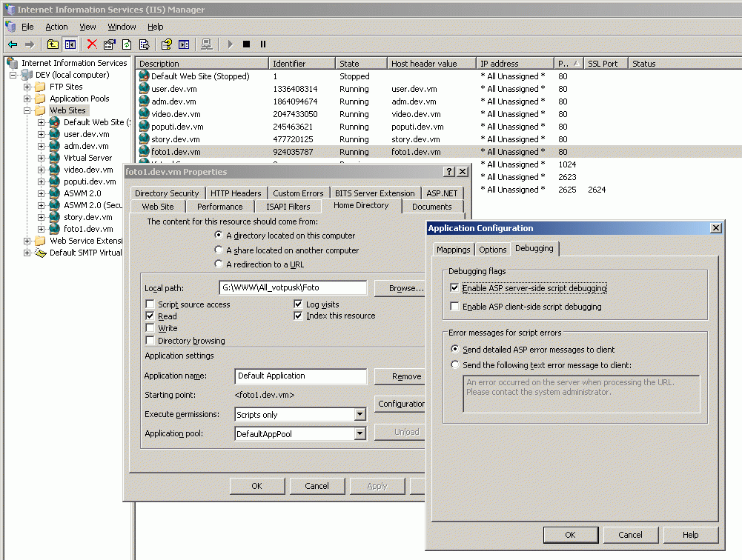Click the Connect to computer toolbar icon
This screenshot has height=560, width=742.
click(x=206, y=44)
